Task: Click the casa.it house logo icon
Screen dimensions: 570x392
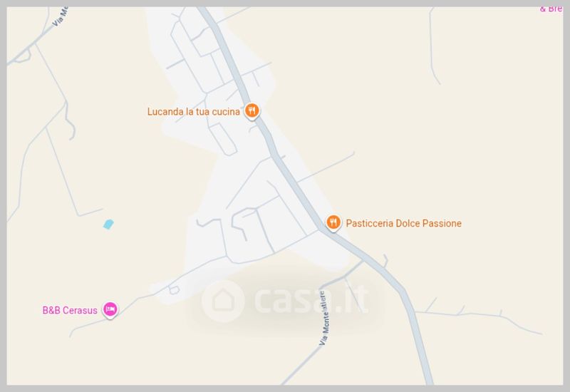Action: [x=223, y=301]
